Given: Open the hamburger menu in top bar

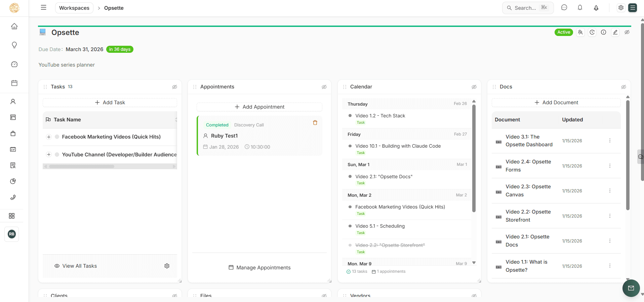Looking at the screenshot, I should pyautogui.click(x=43, y=7).
